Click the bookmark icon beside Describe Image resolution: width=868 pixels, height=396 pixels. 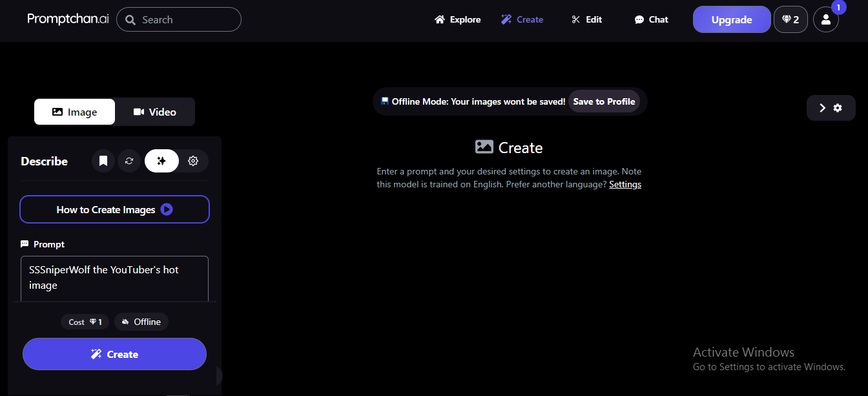103,161
